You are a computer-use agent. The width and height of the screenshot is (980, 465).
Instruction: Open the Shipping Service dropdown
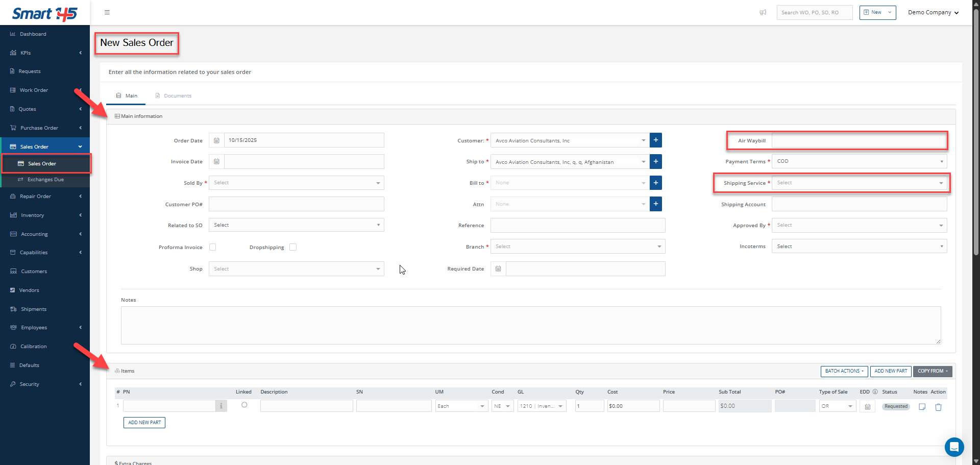coord(859,183)
